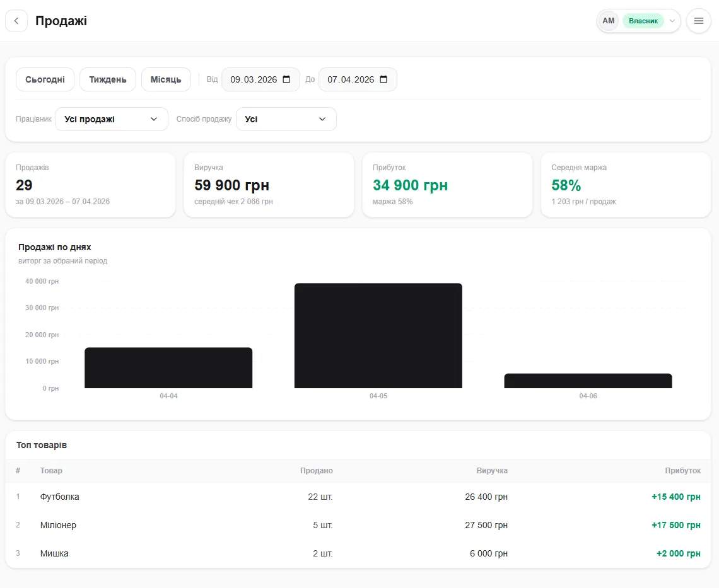719x588 pixels.
Task: Click the 5 шт. sold quantity
Action: point(323,525)
